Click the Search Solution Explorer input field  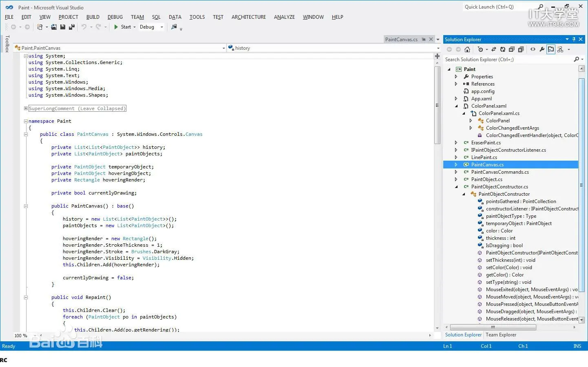(x=508, y=60)
